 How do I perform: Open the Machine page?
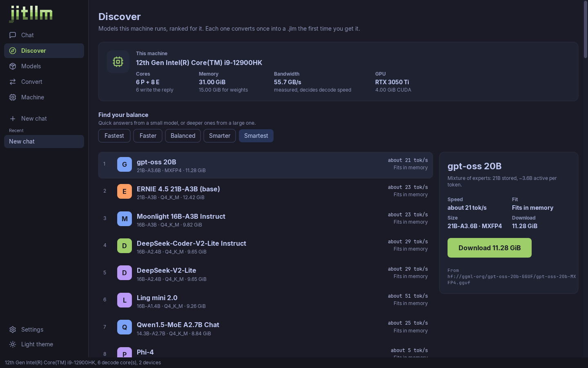44,97
